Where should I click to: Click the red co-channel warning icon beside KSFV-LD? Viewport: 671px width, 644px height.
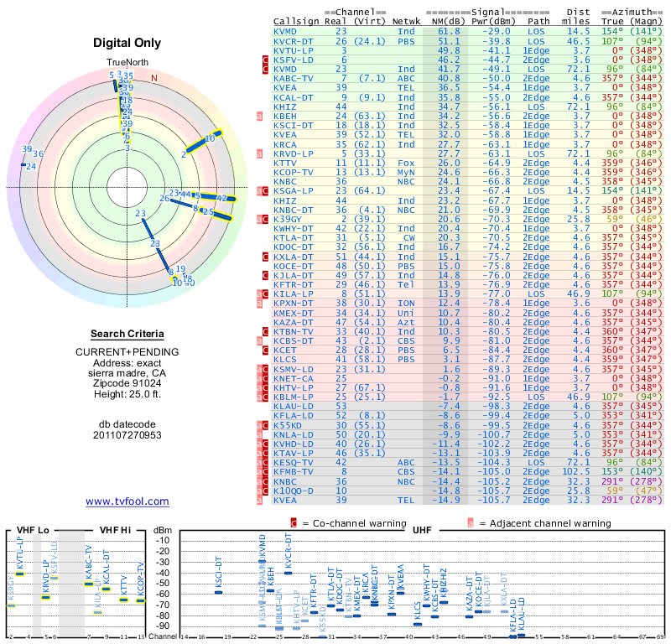coord(265,60)
